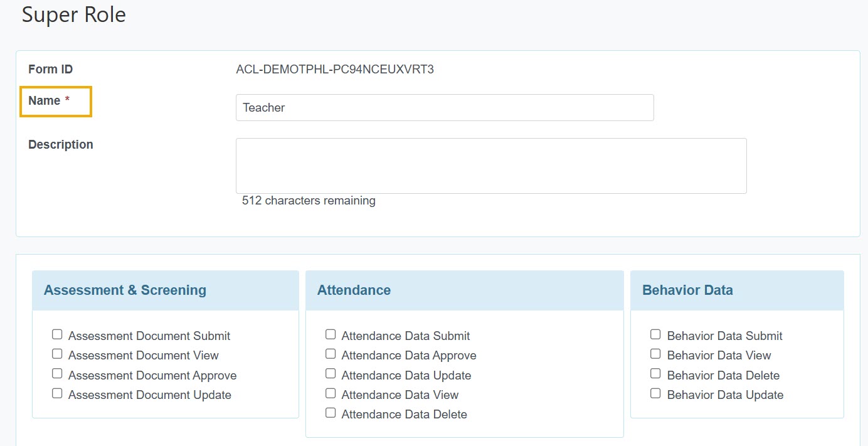The image size is (868, 446).
Task: Check Attendance Data Submit box
Action: click(331, 335)
